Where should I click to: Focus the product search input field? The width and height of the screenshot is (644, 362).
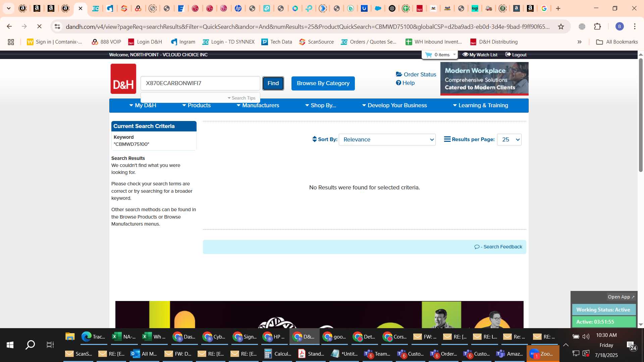200,83
